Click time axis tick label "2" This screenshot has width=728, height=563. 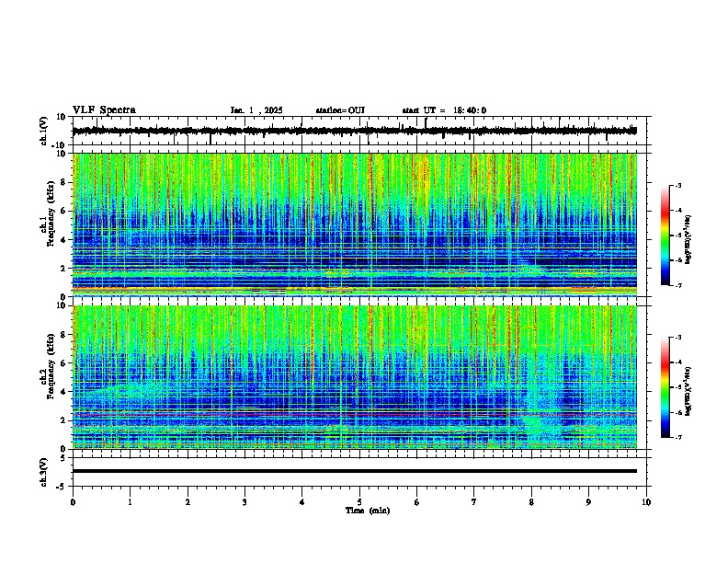pos(188,502)
